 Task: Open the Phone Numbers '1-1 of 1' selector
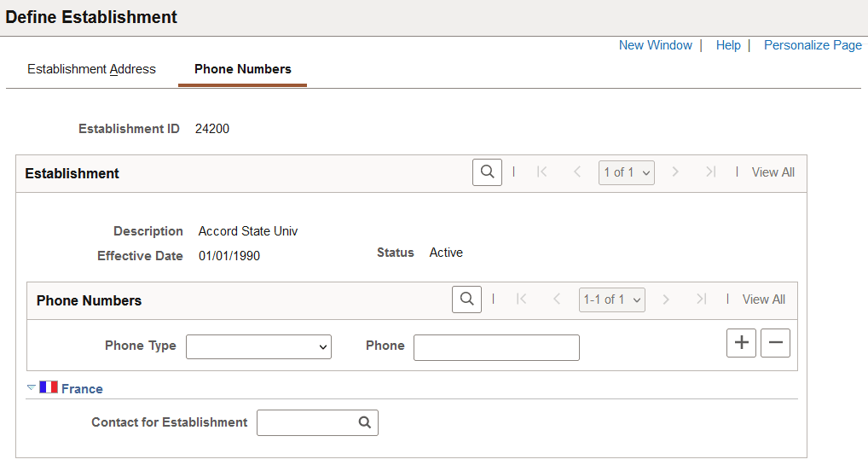pos(611,299)
